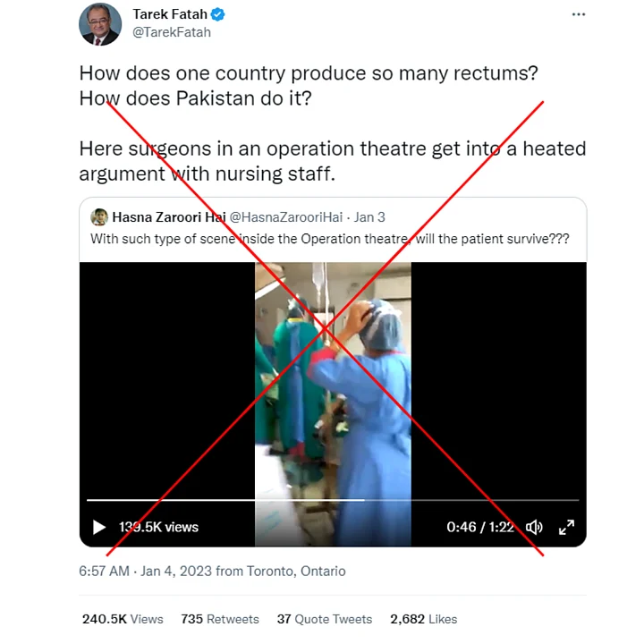This screenshot has height=644, width=644.
Task: Seek on the video progress bar
Action: pos(331,500)
